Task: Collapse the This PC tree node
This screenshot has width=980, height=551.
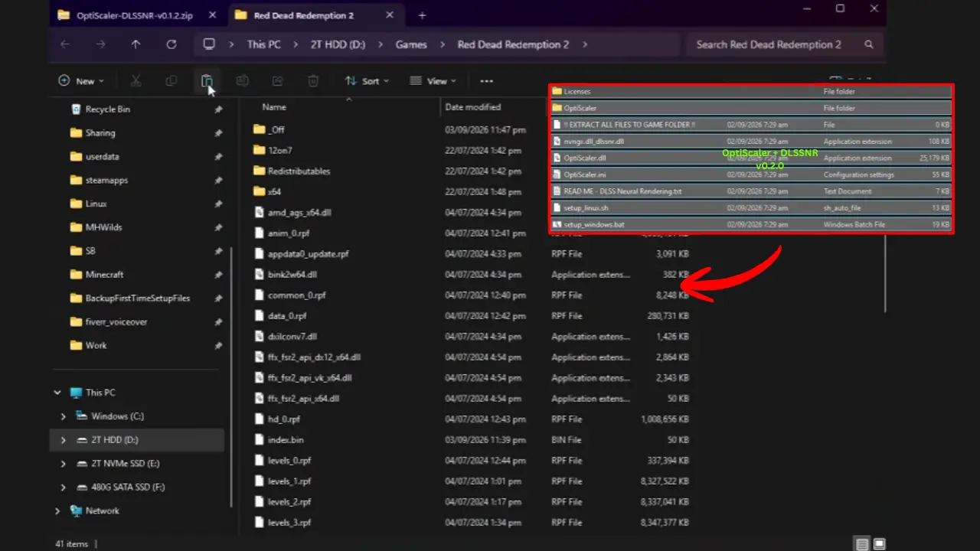Action: pyautogui.click(x=57, y=393)
